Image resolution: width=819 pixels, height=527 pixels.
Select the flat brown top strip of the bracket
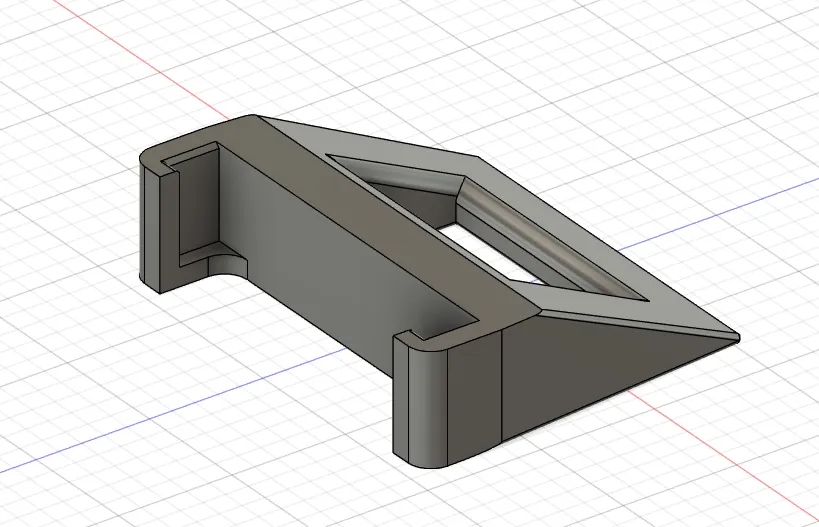pyautogui.click(x=366, y=219)
